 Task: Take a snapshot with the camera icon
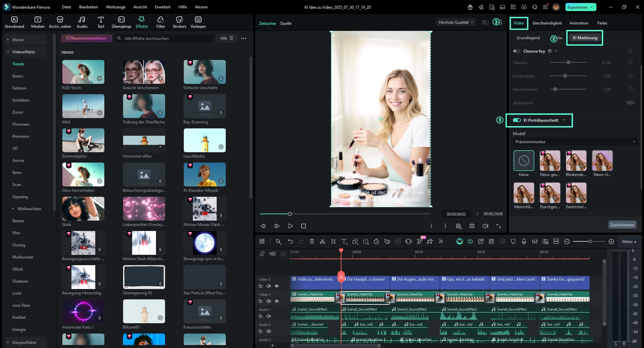click(472, 226)
